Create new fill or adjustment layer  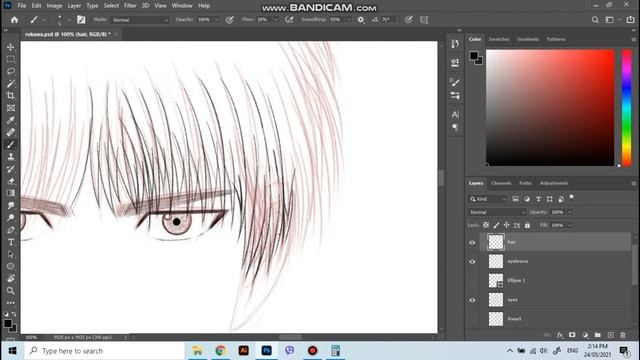(585, 335)
